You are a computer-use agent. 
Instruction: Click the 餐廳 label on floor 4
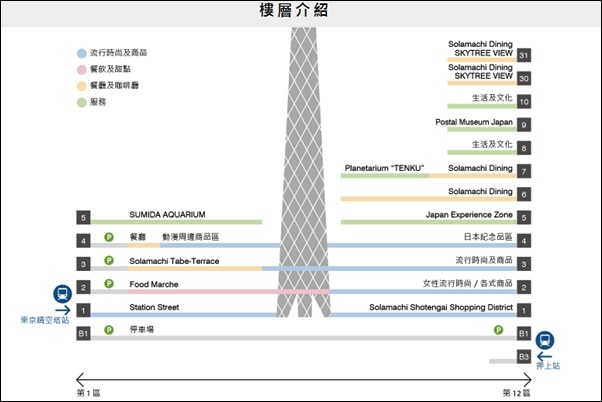coord(137,237)
